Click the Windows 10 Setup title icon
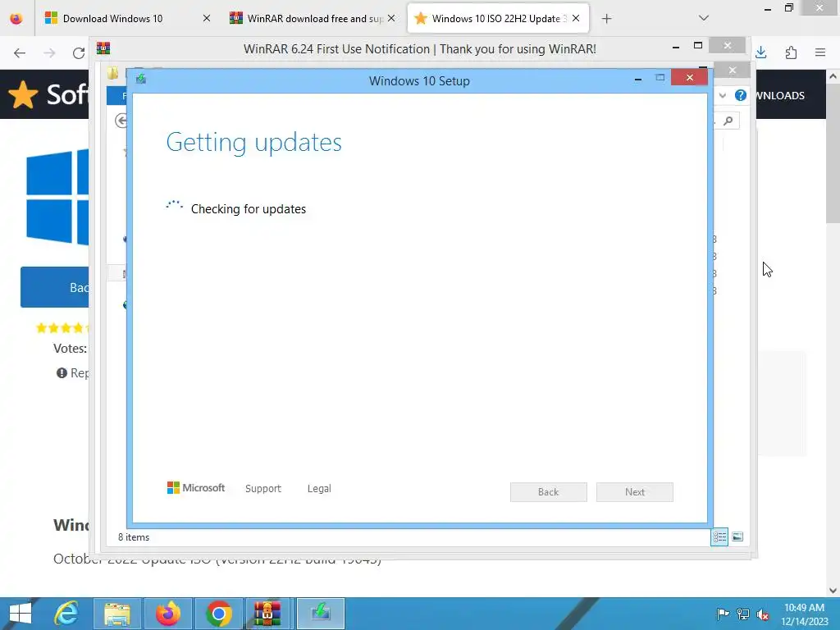This screenshot has height=630, width=840. 141,79
